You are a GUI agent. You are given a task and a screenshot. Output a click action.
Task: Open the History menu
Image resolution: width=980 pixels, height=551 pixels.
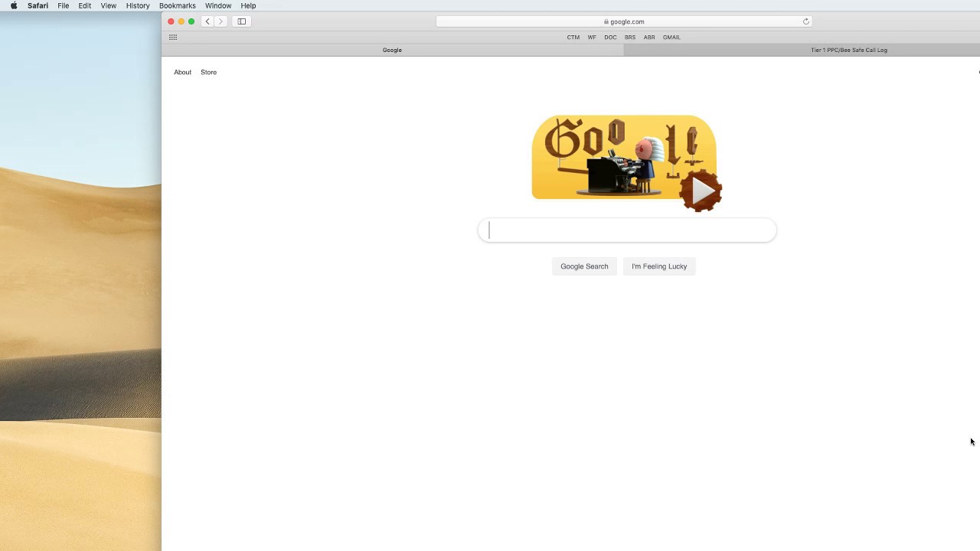coord(138,5)
